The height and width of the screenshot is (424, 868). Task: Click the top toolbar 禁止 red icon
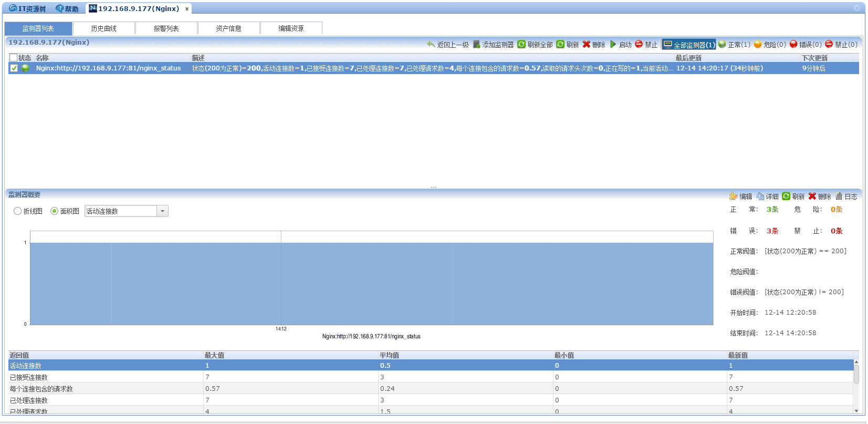click(639, 44)
